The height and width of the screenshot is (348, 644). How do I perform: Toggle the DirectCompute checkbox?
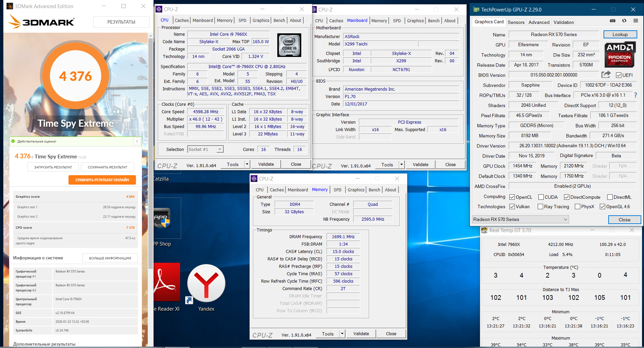click(567, 197)
